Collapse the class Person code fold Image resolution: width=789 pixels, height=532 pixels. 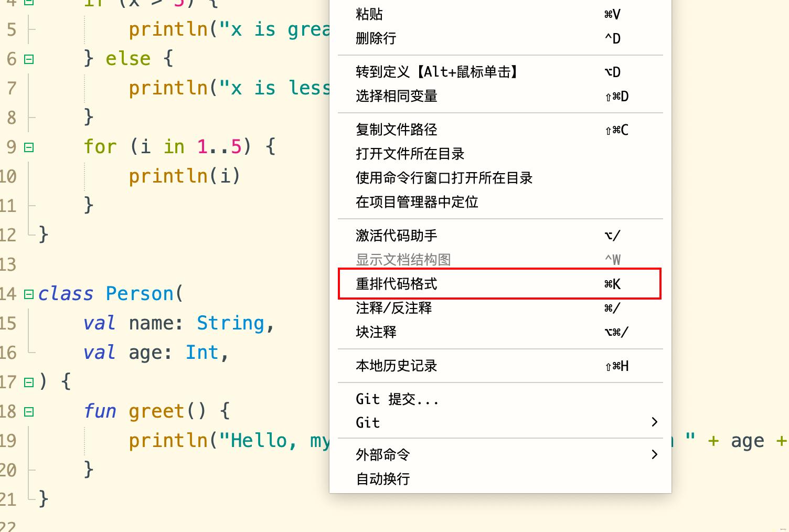point(28,294)
